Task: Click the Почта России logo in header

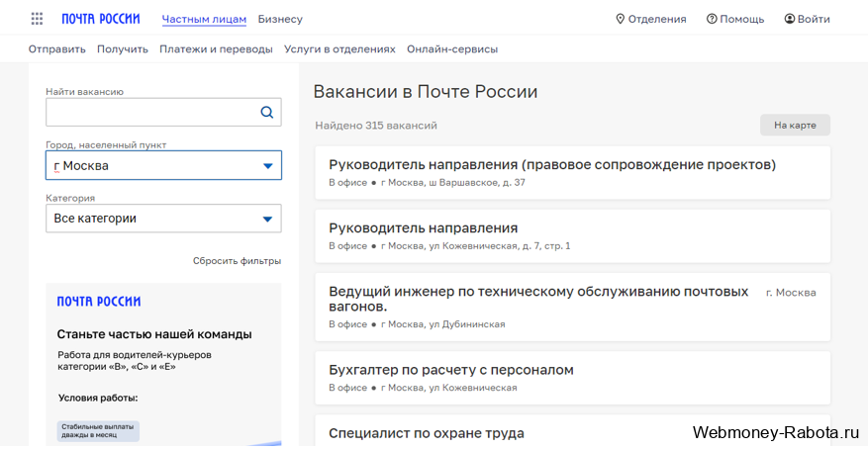Action: click(101, 19)
